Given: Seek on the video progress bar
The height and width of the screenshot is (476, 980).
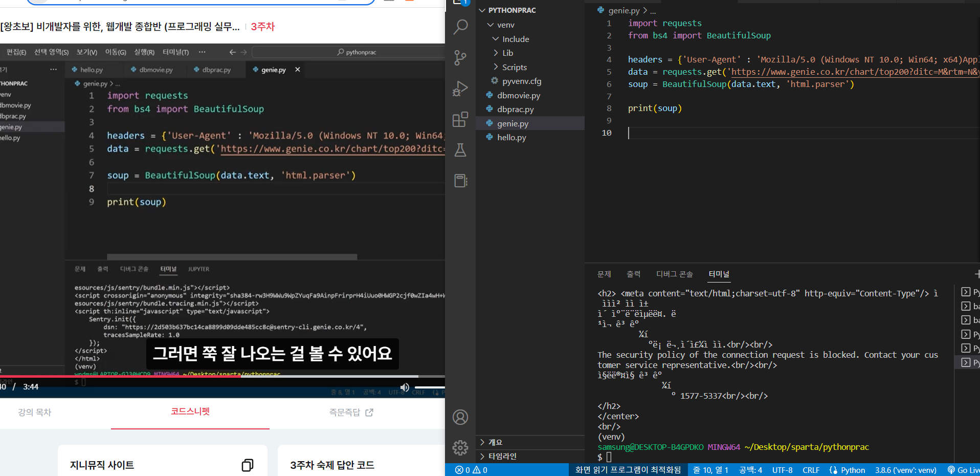Looking at the screenshot, I should coord(222,376).
